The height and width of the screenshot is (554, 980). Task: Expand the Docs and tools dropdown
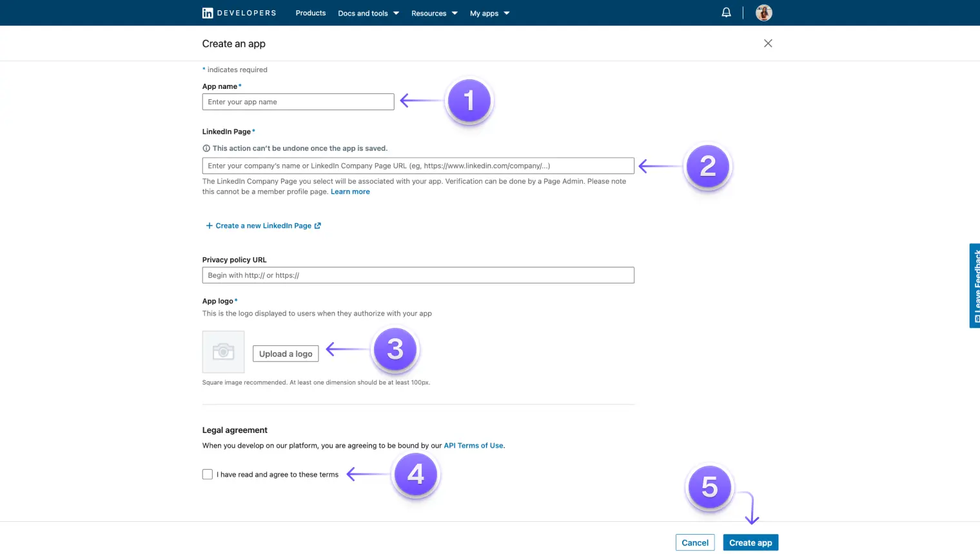point(368,13)
